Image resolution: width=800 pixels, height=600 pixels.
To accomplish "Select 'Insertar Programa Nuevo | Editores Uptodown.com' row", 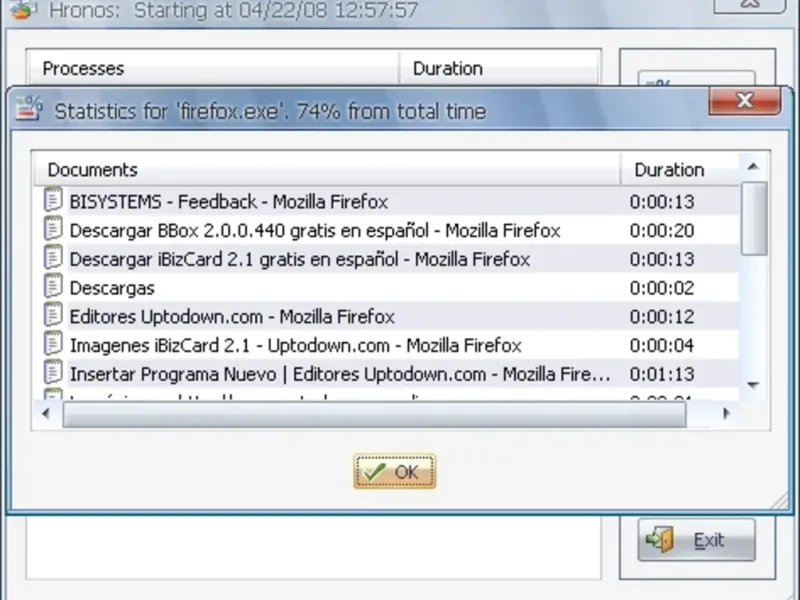I will click(386, 374).
